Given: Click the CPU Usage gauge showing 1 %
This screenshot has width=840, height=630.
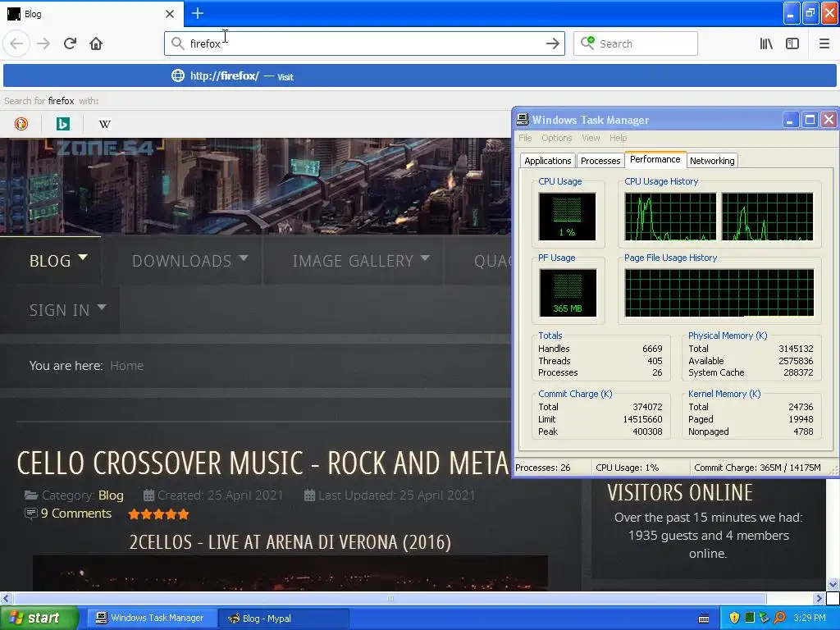Looking at the screenshot, I should tap(567, 217).
